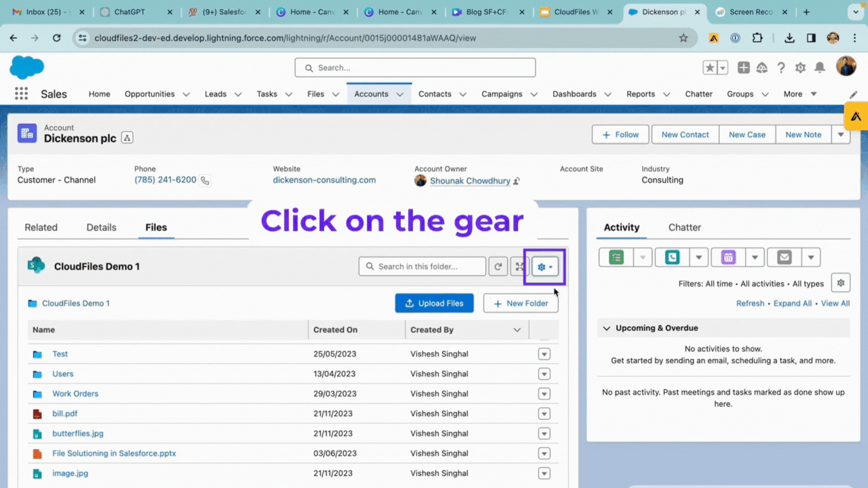This screenshot has width=868, height=488.
Task: Click Upload Files button
Action: [x=434, y=303]
